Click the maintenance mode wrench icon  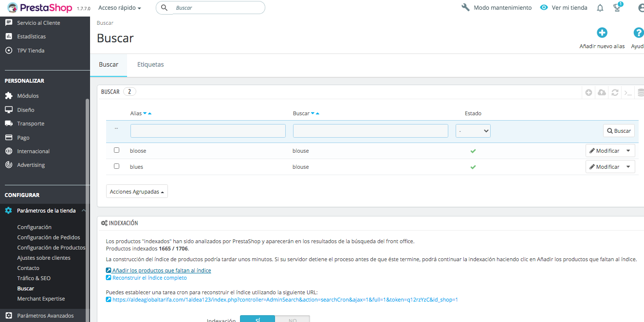click(465, 8)
